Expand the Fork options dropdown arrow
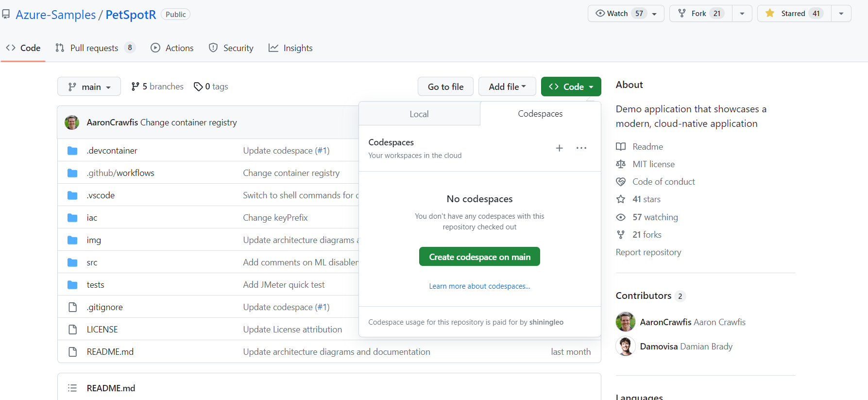The image size is (868, 400). pos(742,14)
